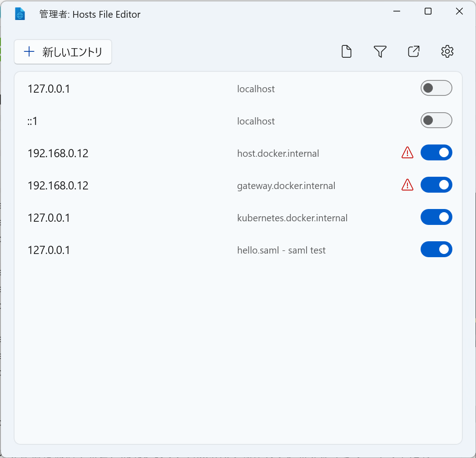Select host.docker.internal hostname text

[278, 154]
